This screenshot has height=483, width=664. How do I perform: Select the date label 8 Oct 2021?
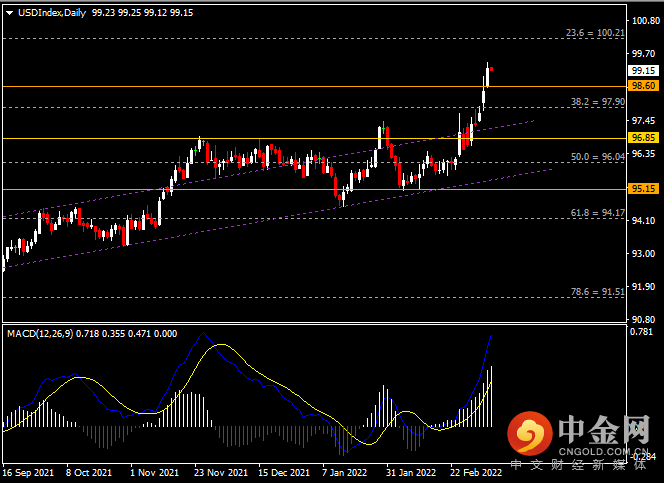point(89,472)
